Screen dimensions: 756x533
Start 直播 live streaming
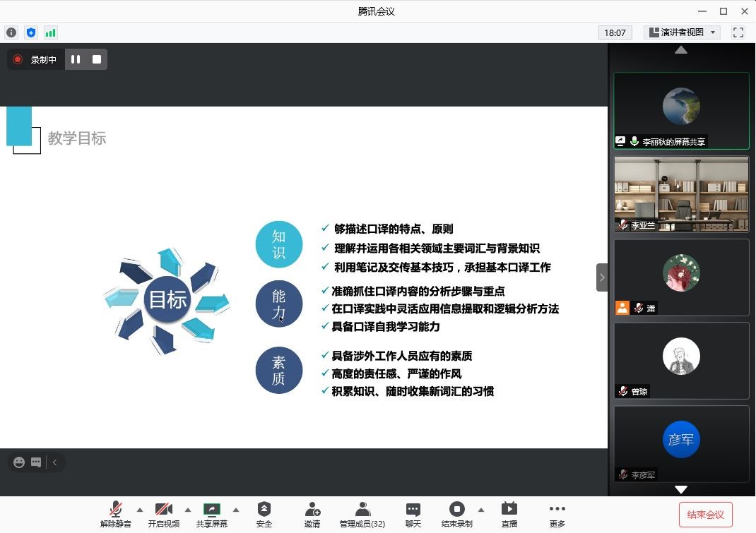pos(509,513)
